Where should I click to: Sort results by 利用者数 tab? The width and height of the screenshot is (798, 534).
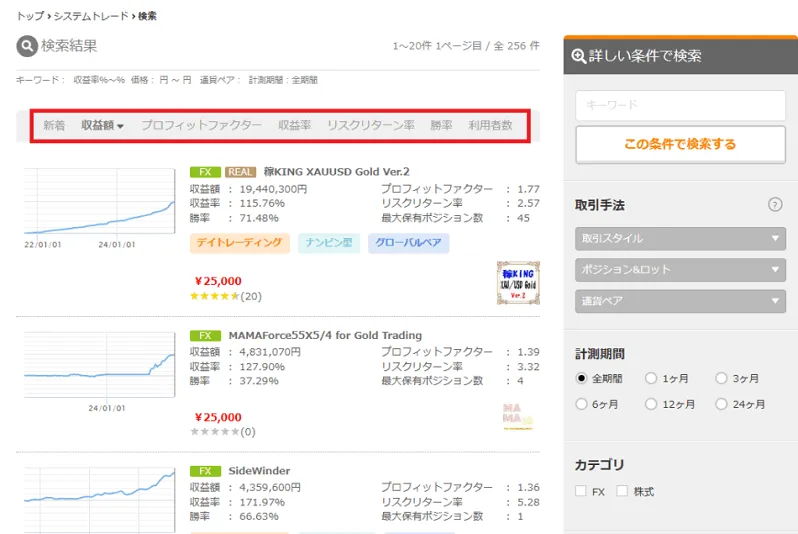coord(490,126)
